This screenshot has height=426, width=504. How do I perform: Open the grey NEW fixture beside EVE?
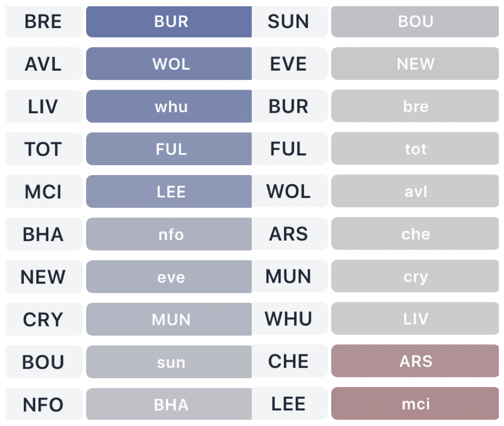pyautogui.click(x=415, y=64)
